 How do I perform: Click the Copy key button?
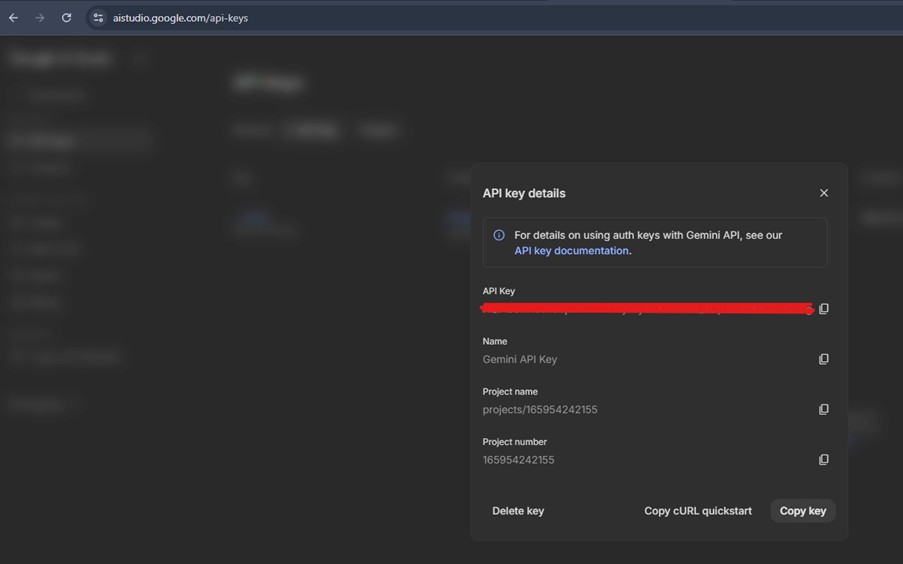(x=803, y=511)
